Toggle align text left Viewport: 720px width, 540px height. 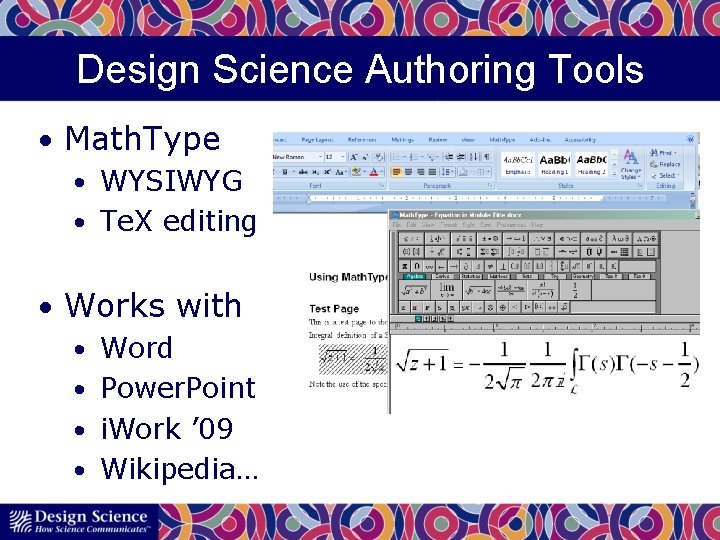(397, 172)
